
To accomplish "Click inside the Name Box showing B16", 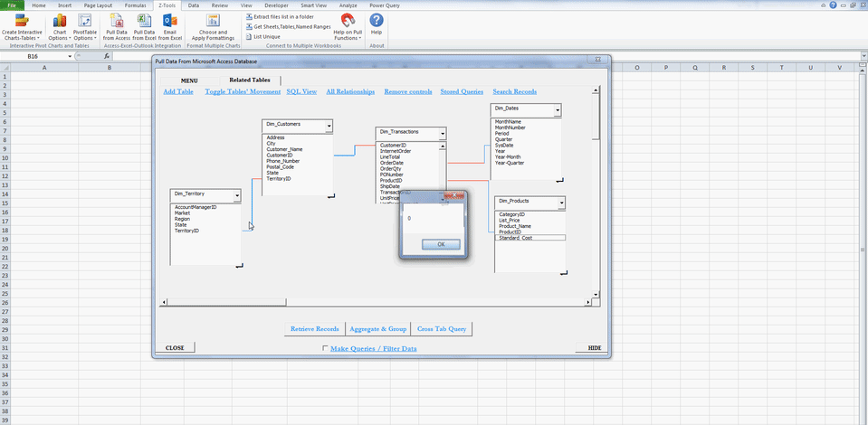I will (33, 56).
